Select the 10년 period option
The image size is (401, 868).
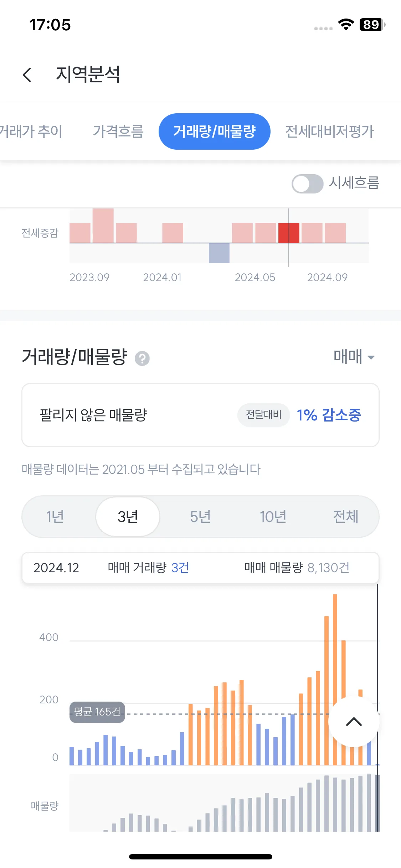coord(273,517)
